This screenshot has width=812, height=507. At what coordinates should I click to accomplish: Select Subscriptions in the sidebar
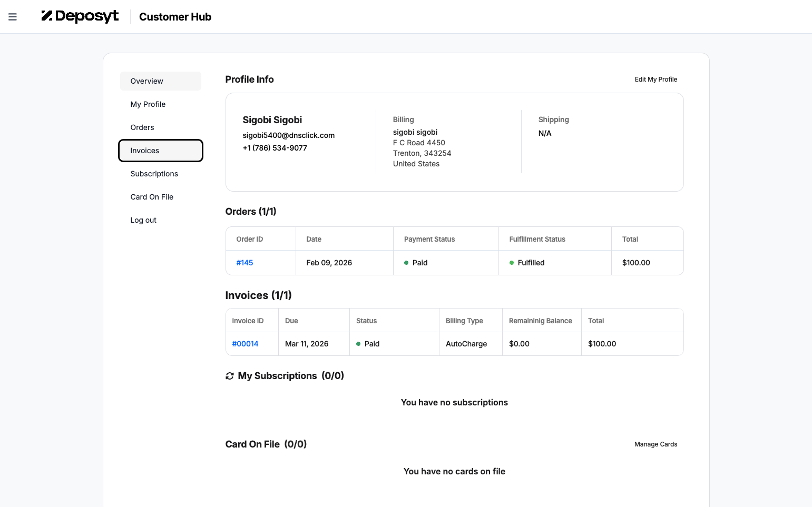pos(161,174)
